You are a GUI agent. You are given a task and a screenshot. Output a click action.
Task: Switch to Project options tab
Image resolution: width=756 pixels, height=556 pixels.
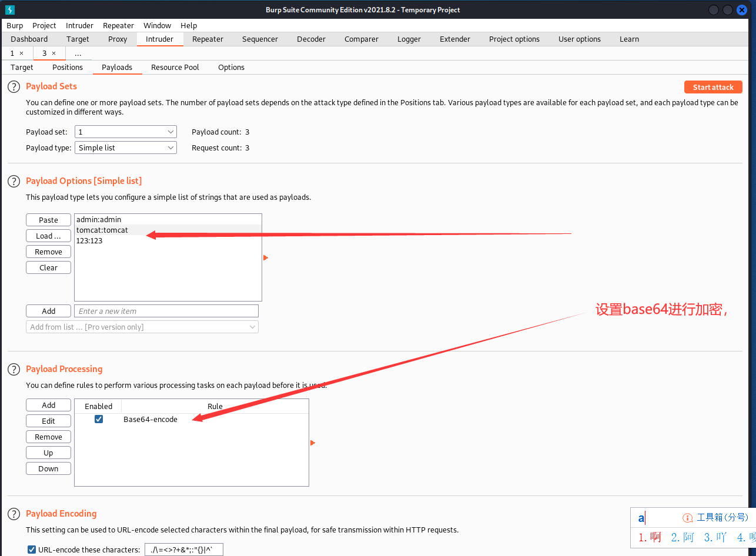(514, 39)
